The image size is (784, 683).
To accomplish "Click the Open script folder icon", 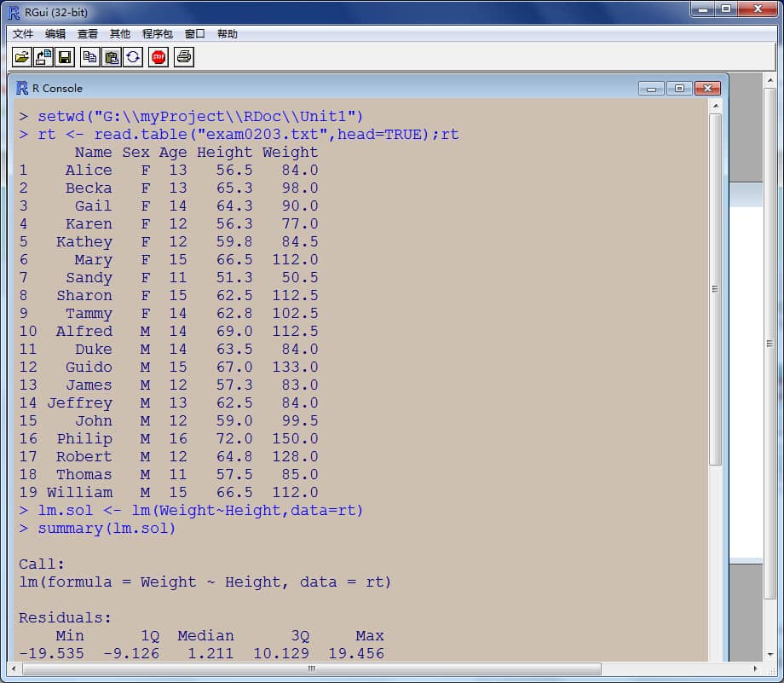I will [23, 57].
